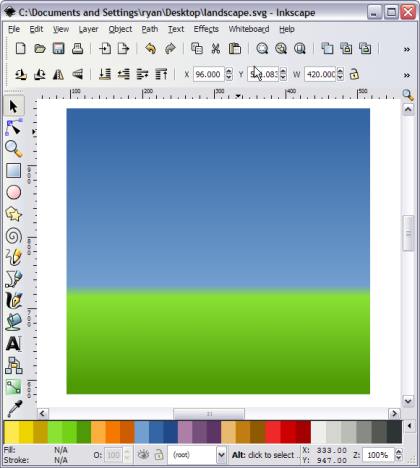Expand the tool controls overflow chevron
Viewport: 420px width, 468px height.
[407, 75]
